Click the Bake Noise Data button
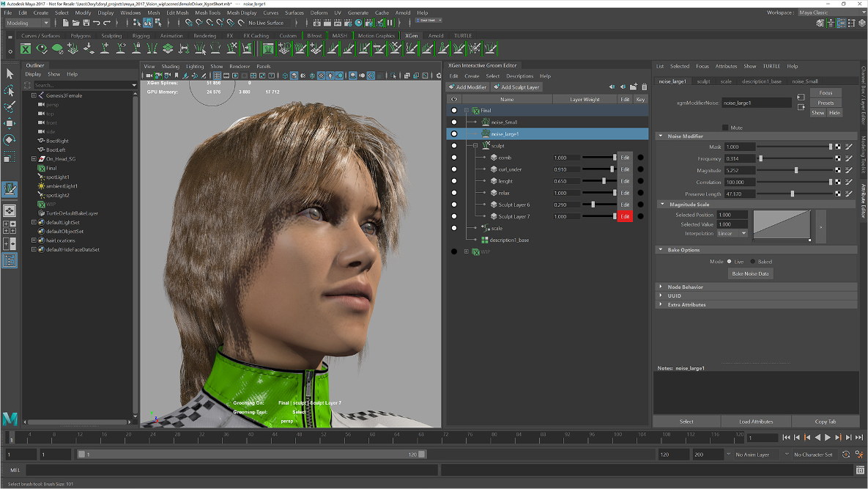 750,274
